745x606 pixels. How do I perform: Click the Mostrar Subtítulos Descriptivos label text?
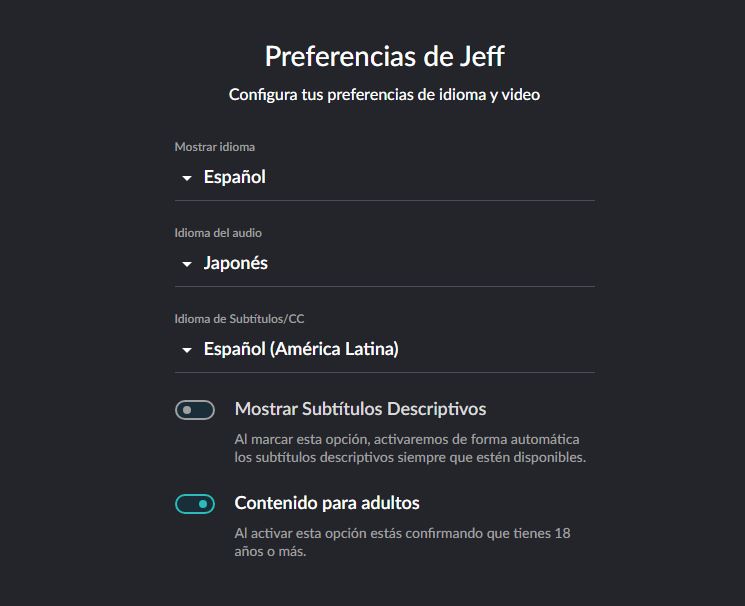pos(360,409)
